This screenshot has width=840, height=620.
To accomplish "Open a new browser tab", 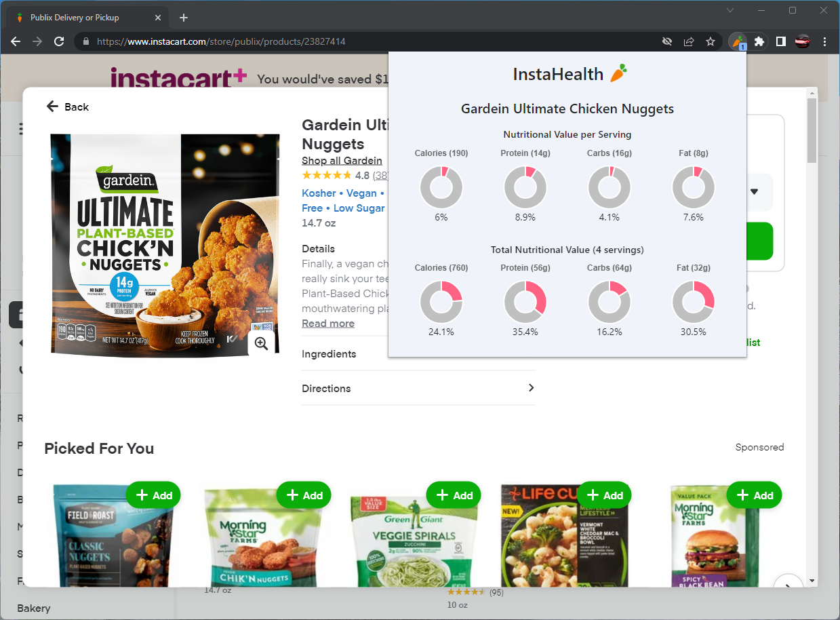I will [184, 18].
